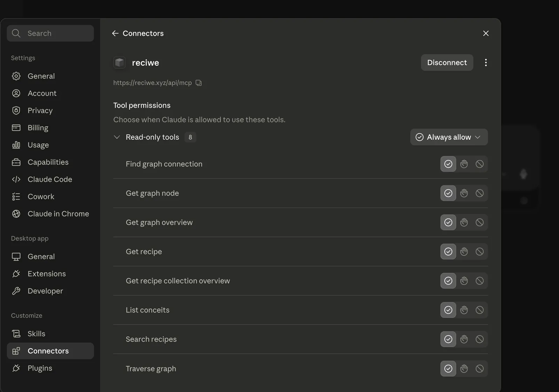The width and height of the screenshot is (559, 392).
Task: Open Claude Code settings
Action: click(x=50, y=179)
